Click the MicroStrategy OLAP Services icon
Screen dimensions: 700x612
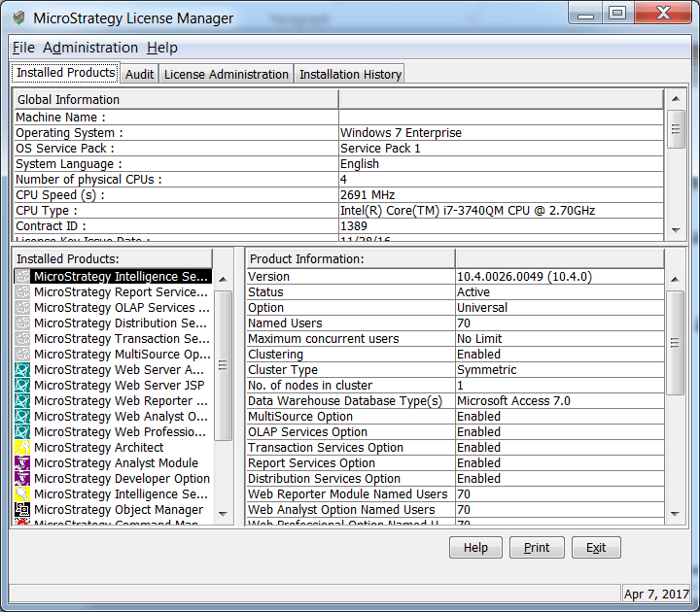[x=22, y=308]
